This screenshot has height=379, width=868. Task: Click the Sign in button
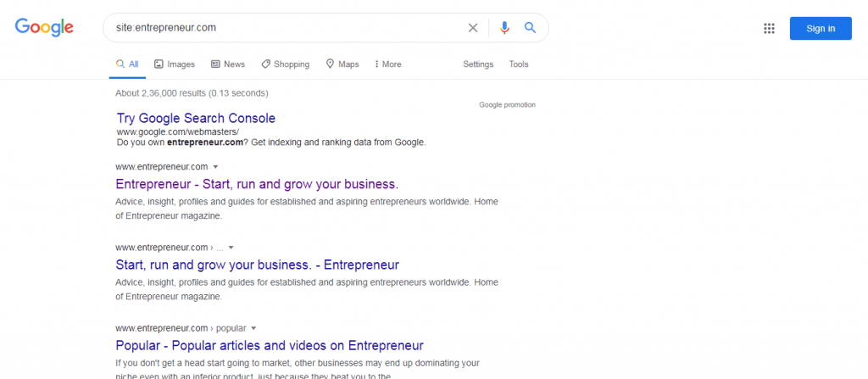coord(821,28)
